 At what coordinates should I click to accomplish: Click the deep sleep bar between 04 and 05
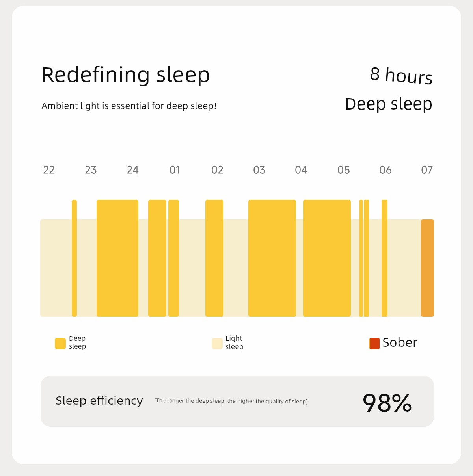(x=327, y=258)
